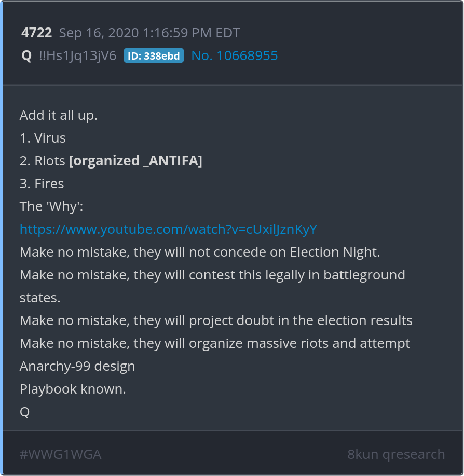Select the Q author name in header
Viewport: 464px width, 476px height.
click(x=26, y=56)
